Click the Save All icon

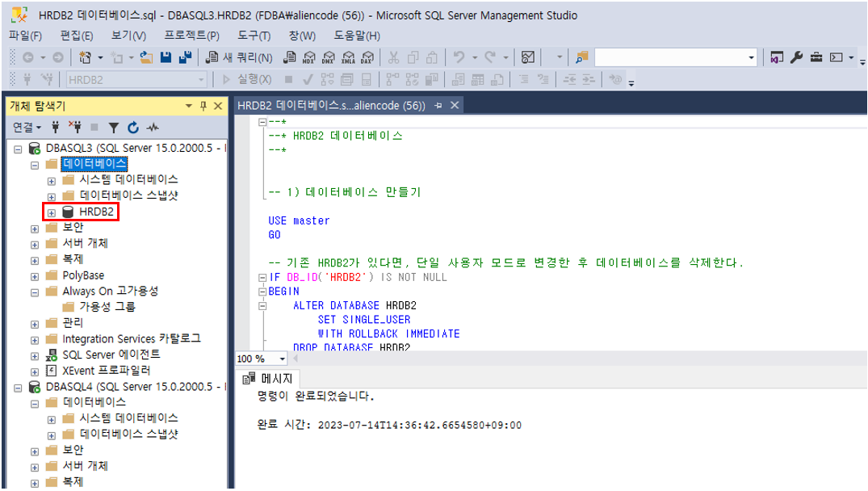(186, 57)
